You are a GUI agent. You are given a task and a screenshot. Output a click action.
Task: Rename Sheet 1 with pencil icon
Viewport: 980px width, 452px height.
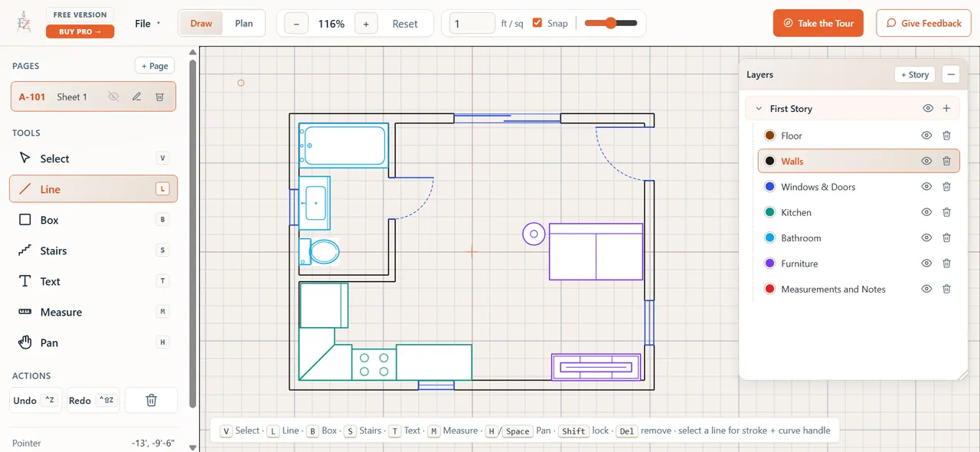[x=136, y=97]
